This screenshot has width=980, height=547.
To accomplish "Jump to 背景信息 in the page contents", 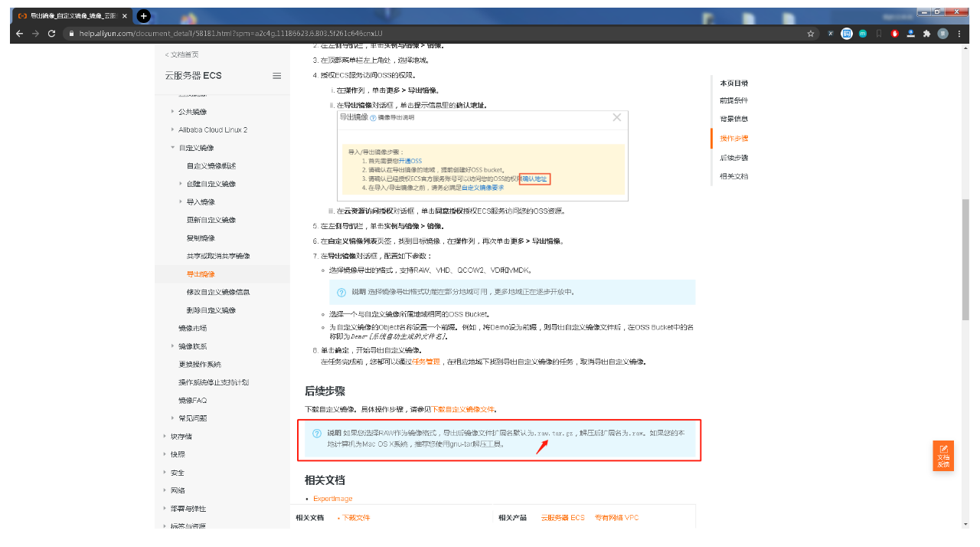I will [x=734, y=119].
